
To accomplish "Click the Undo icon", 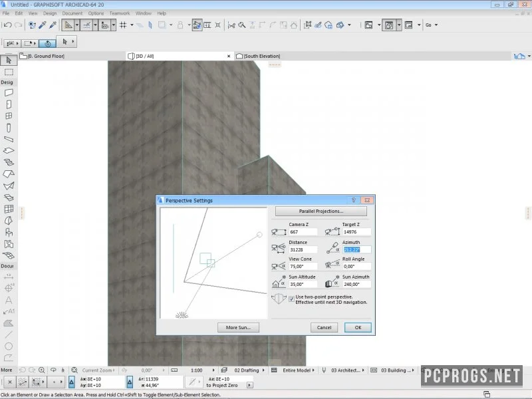I will (8, 25).
